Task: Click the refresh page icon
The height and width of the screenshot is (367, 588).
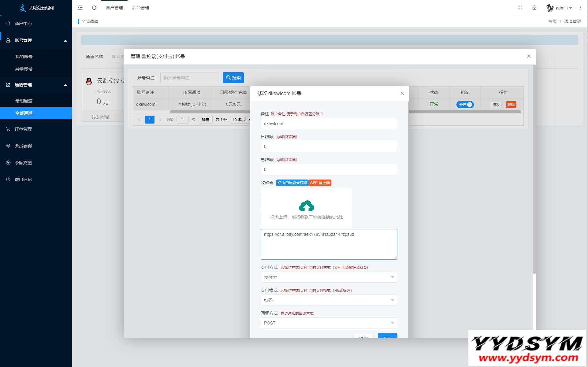Action: click(94, 8)
